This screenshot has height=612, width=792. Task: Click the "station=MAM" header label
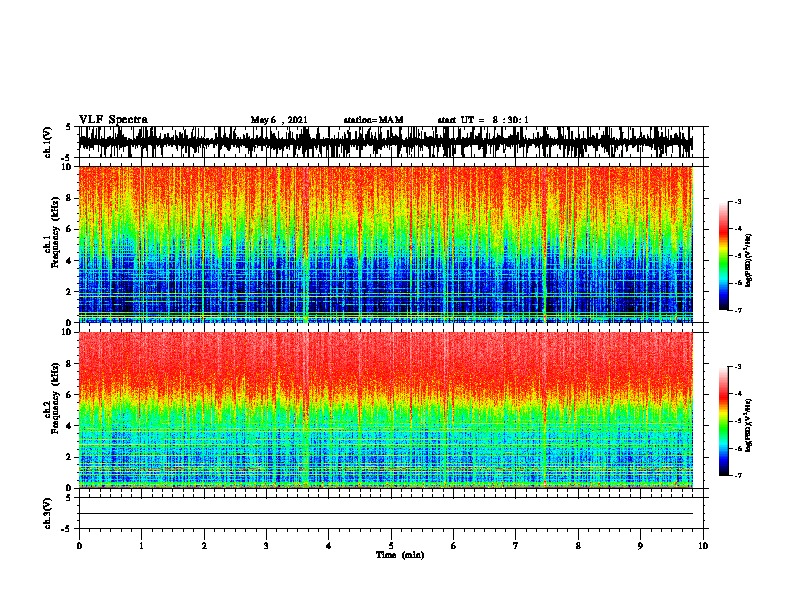tap(373, 120)
